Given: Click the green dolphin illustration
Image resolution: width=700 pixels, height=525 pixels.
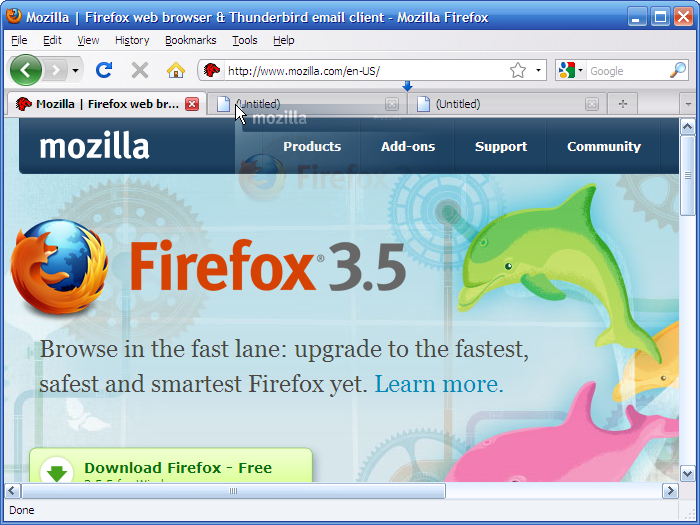Looking at the screenshot, I should (x=557, y=270).
